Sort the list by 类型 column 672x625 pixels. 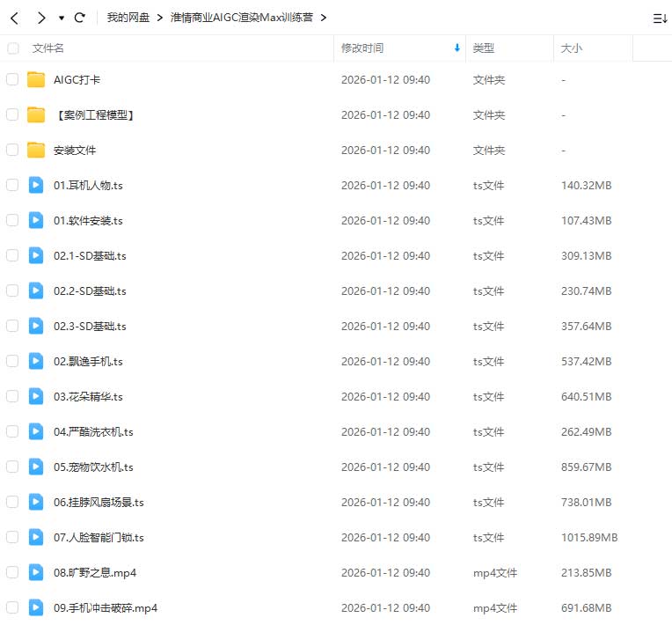484,48
